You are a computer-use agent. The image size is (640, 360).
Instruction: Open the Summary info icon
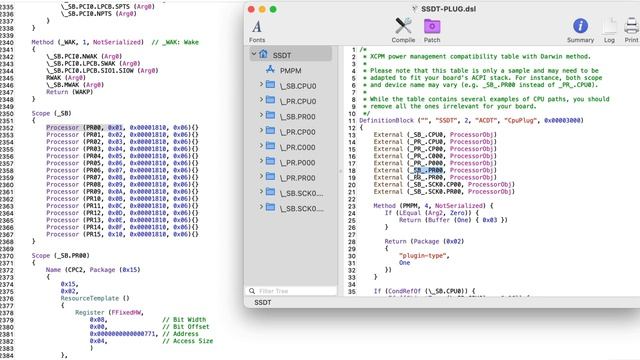coord(580,26)
